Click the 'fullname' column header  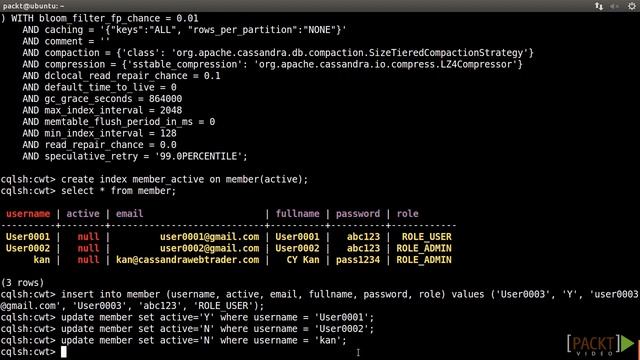(297, 213)
